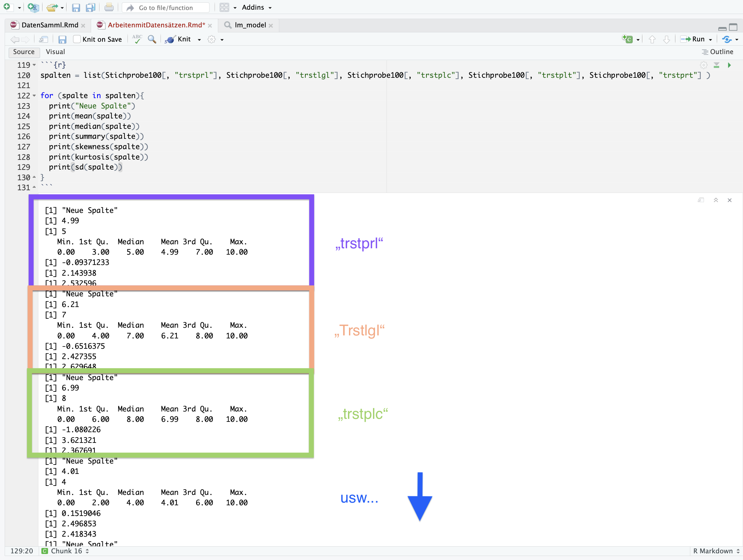Open the Run options dropdown arrow
The image size is (743, 560).
(710, 40)
